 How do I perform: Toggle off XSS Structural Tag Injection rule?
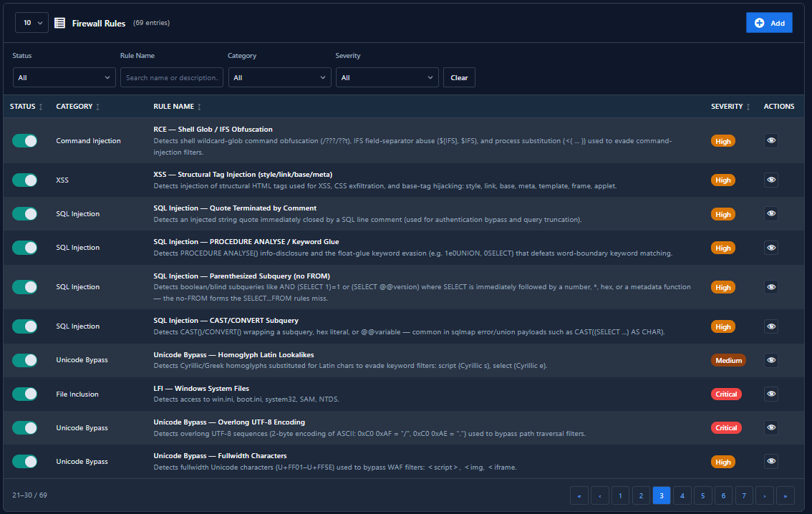click(x=25, y=180)
